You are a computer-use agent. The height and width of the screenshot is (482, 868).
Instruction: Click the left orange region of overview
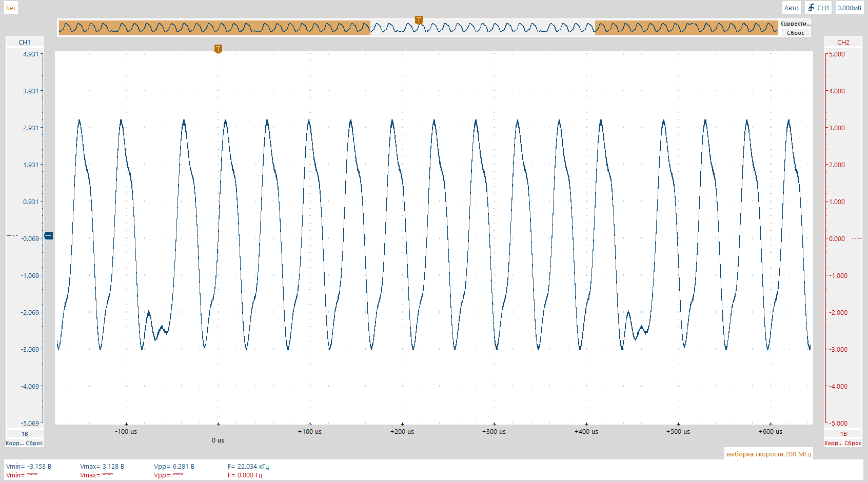point(214,27)
